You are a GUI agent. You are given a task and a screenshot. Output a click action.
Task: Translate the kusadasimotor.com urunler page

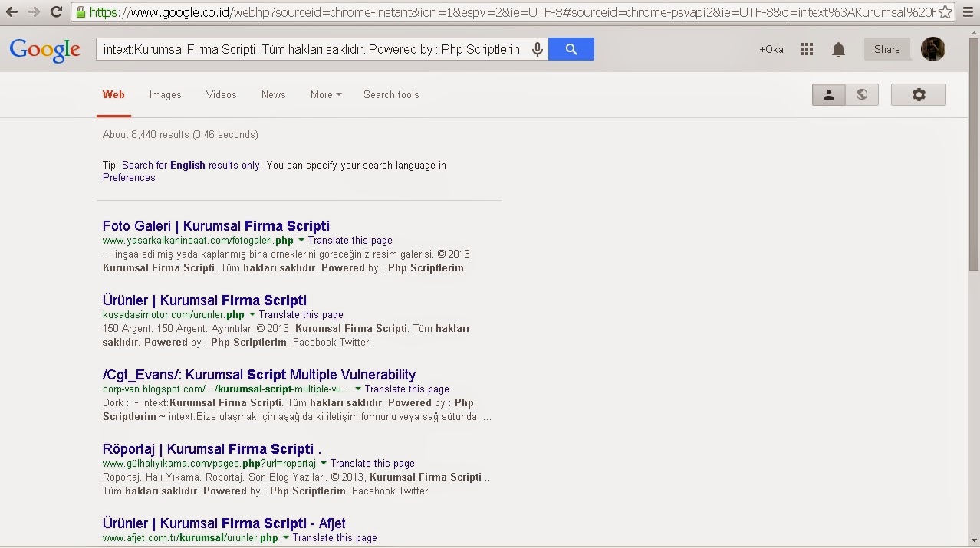[301, 314]
